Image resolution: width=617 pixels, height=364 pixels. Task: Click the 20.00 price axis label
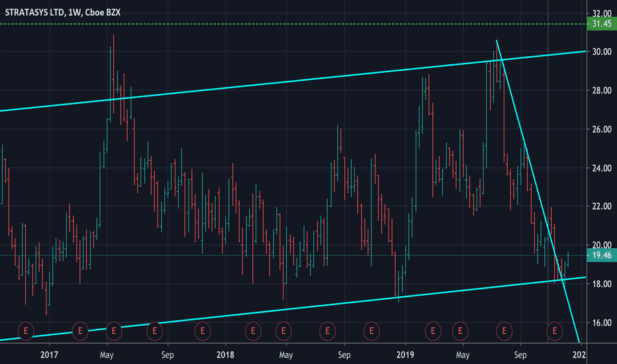(602, 245)
